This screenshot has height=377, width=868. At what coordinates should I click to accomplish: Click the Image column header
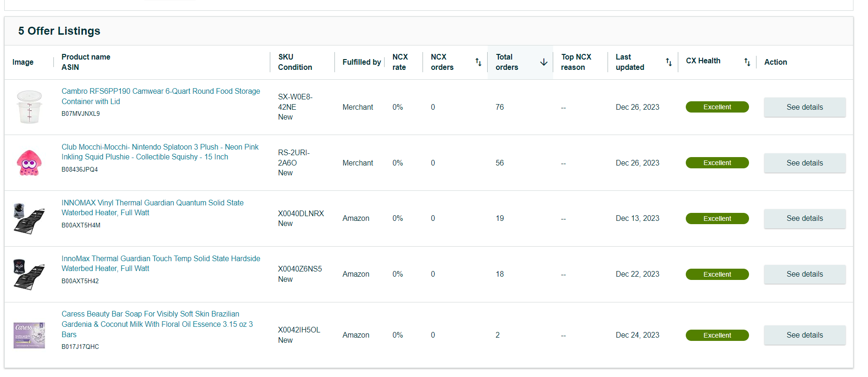(23, 62)
